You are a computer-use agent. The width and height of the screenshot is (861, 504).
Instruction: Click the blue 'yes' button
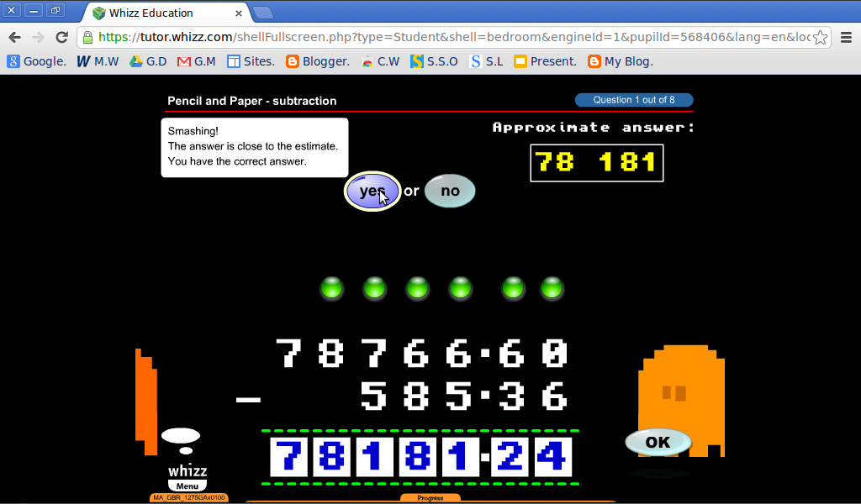click(372, 191)
